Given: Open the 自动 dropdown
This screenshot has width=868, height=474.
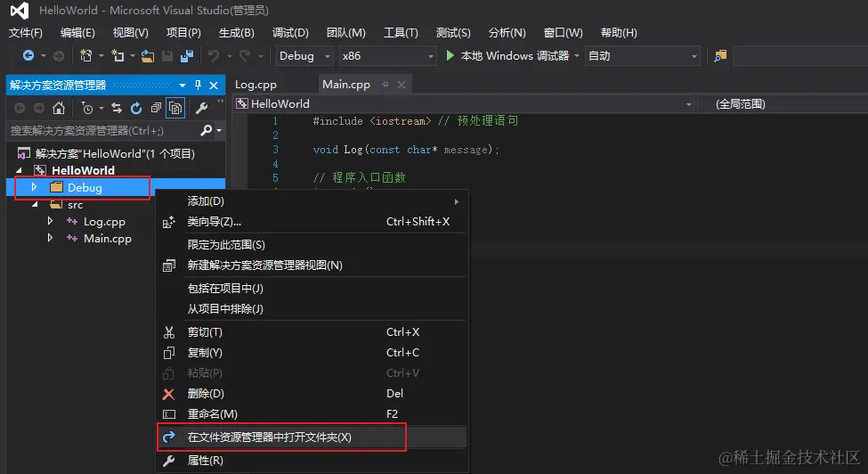Looking at the screenshot, I should click(x=642, y=56).
